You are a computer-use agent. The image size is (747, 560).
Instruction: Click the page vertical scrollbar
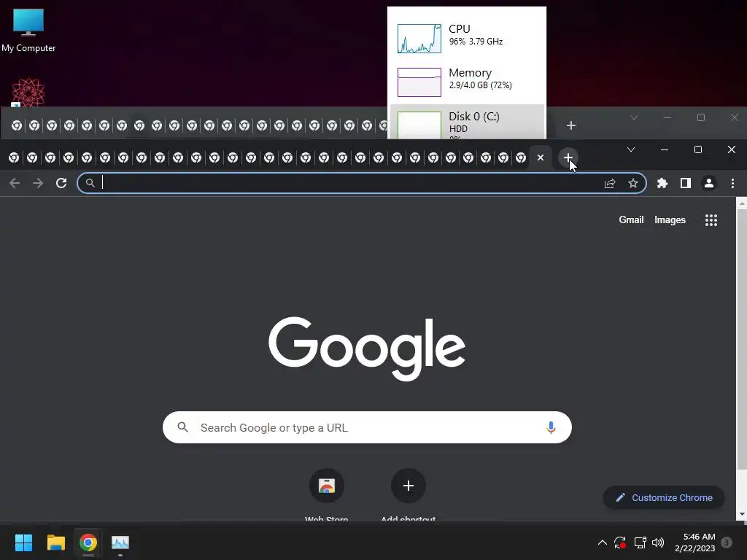tap(742, 338)
